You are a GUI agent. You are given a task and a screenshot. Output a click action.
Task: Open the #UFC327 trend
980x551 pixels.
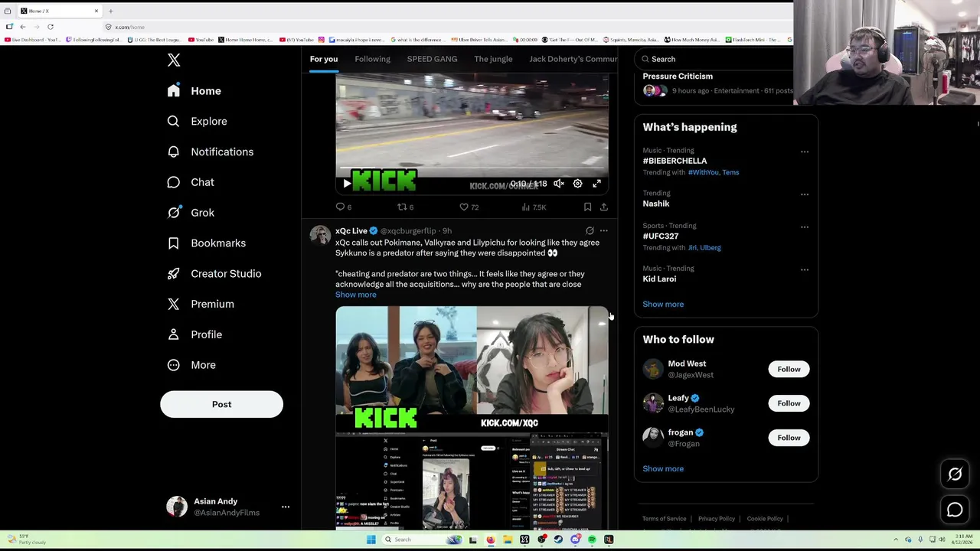tap(661, 236)
